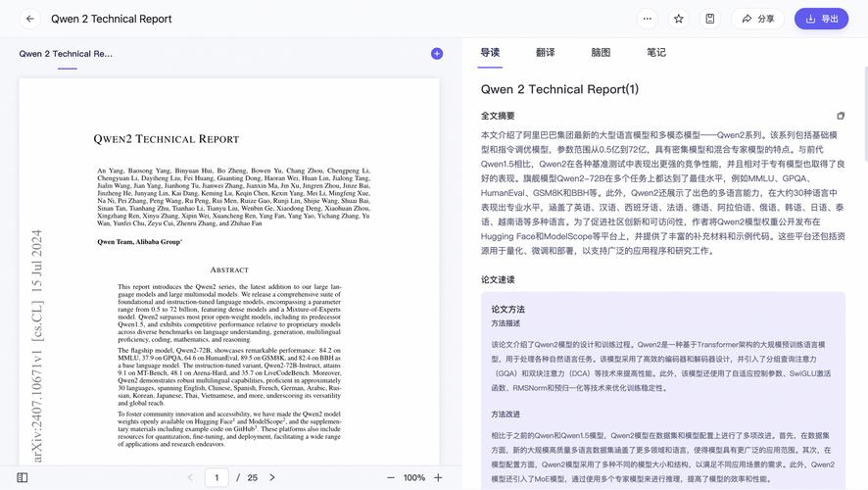Go to previous page arrow
The image size is (868, 490).
(190, 477)
